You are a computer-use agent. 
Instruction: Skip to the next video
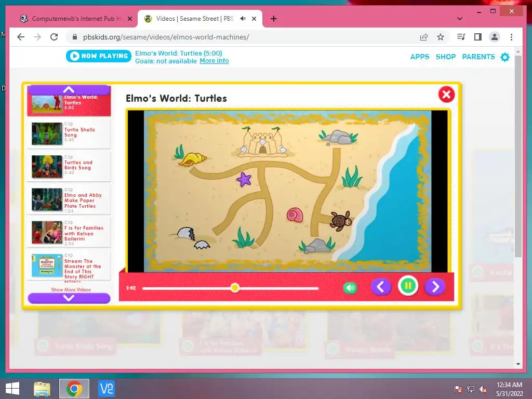tap(435, 287)
